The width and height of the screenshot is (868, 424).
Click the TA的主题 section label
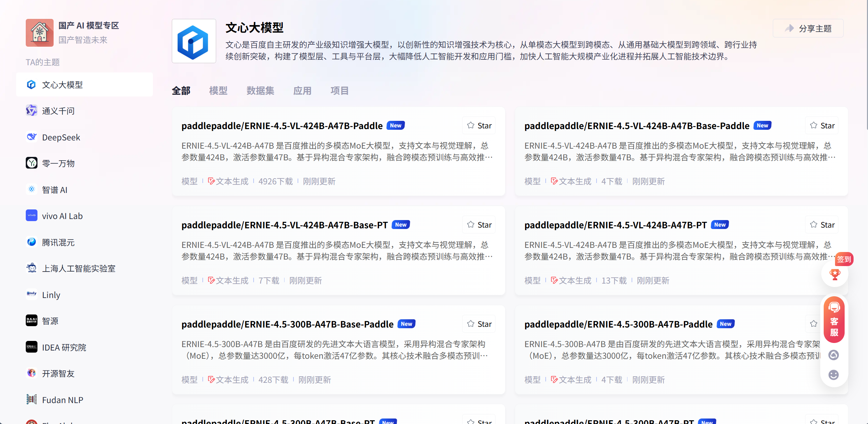click(x=43, y=62)
